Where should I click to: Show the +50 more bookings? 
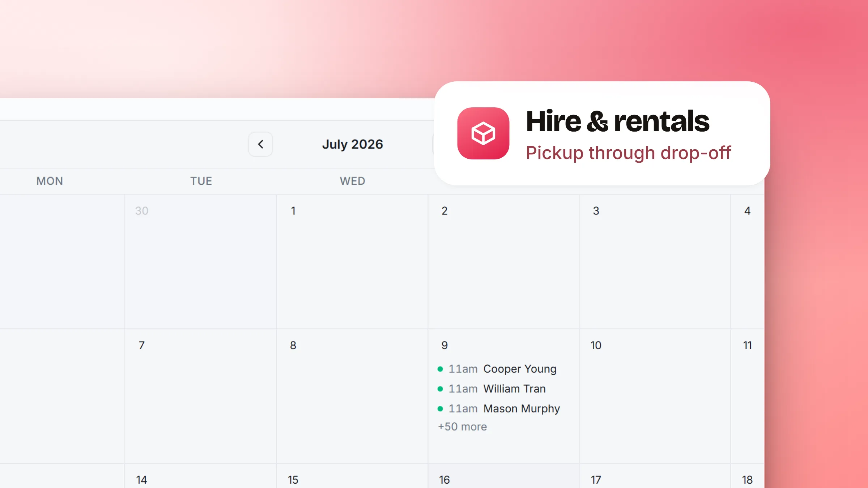click(x=462, y=427)
